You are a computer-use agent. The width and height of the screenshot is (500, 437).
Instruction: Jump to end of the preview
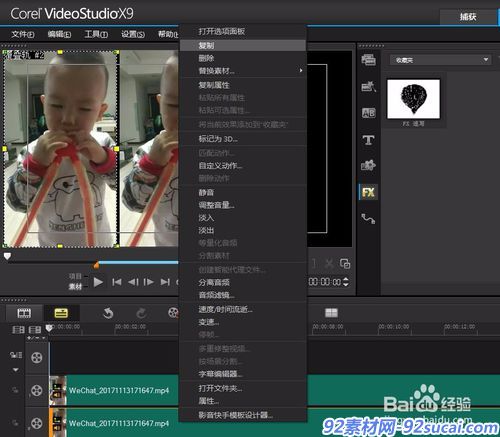tap(165, 282)
